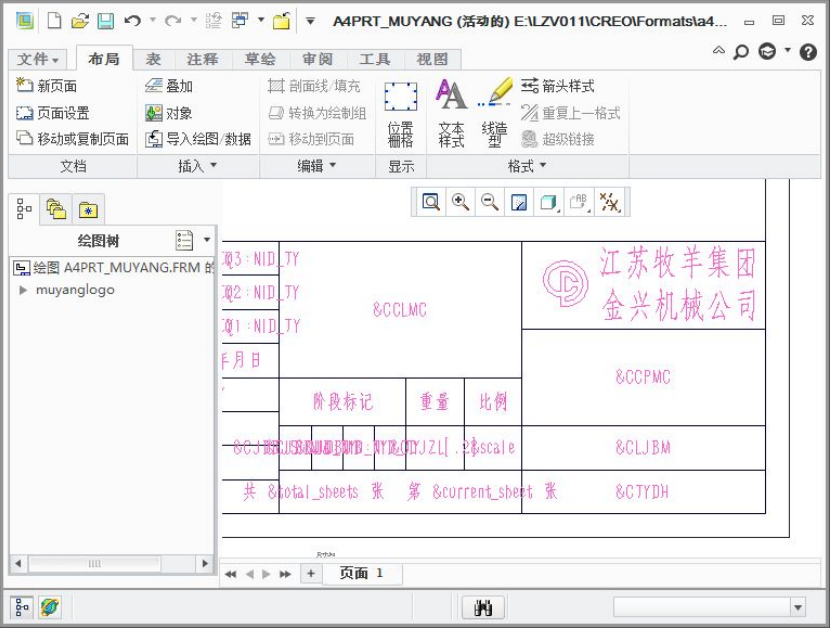Viewport: 831px width, 628px height.
Task: Open the undo history dropdown arrow
Action: click(x=153, y=20)
